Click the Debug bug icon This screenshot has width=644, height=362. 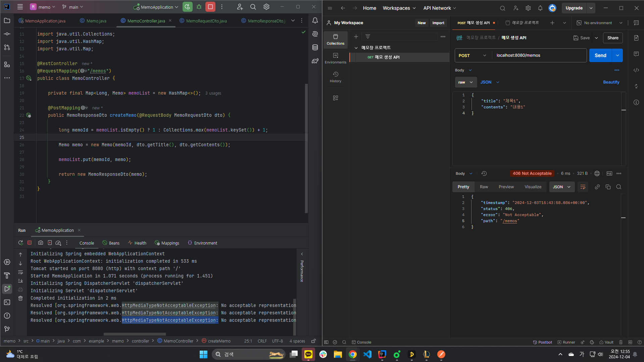199,7
